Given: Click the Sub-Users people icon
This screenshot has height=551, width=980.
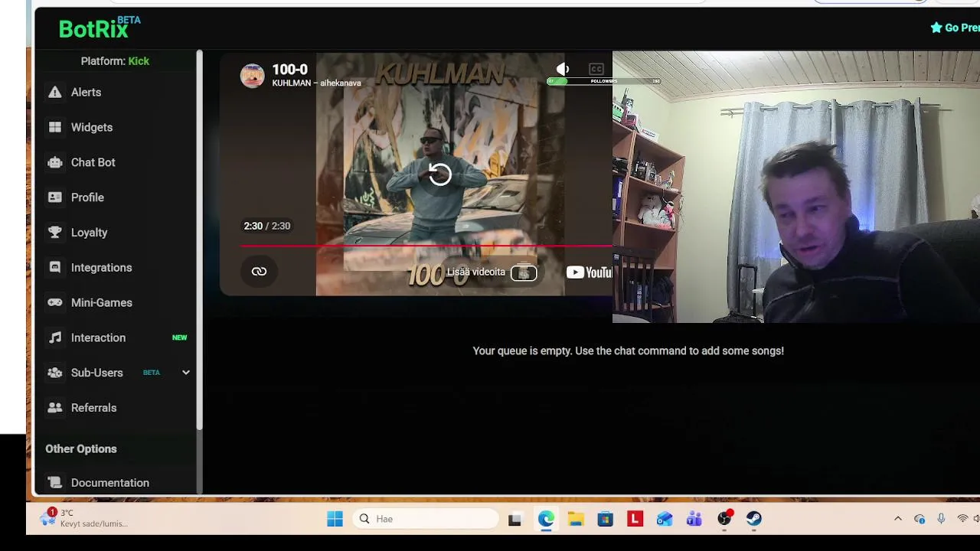Looking at the screenshot, I should (55, 373).
